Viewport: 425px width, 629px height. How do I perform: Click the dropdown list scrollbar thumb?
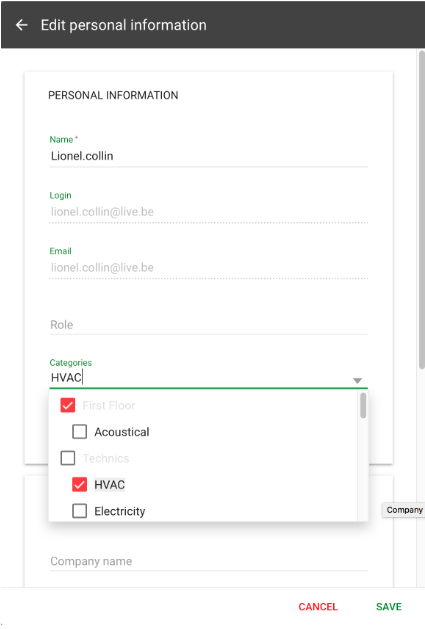363,406
